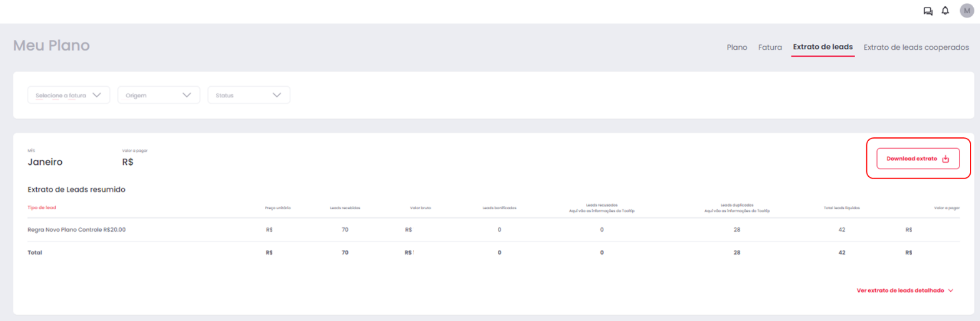Viewport: 980px width, 321px height.
Task: Expand chevron beside Ver extrato de leads detalhado
Action: click(x=951, y=290)
